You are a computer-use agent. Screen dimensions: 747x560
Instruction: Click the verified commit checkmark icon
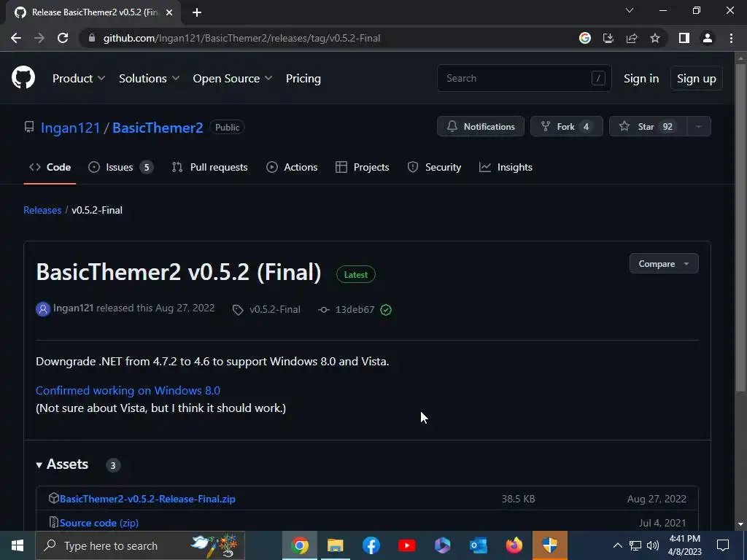click(386, 309)
